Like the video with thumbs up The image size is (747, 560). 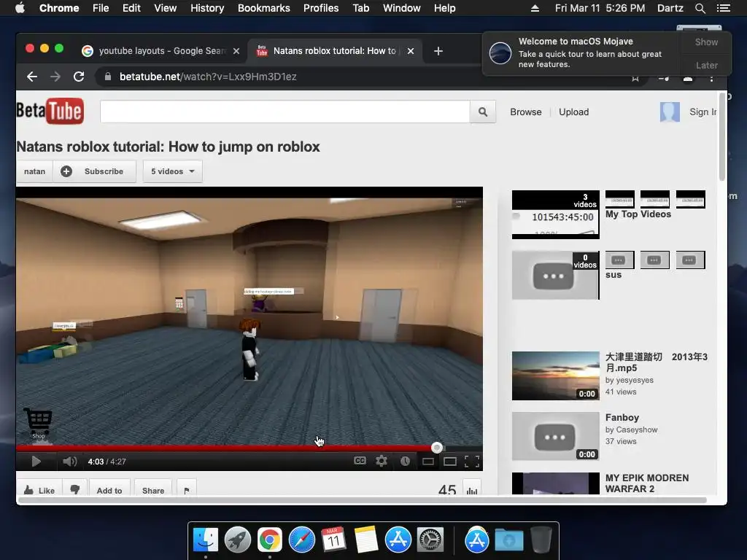pos(39,489)
